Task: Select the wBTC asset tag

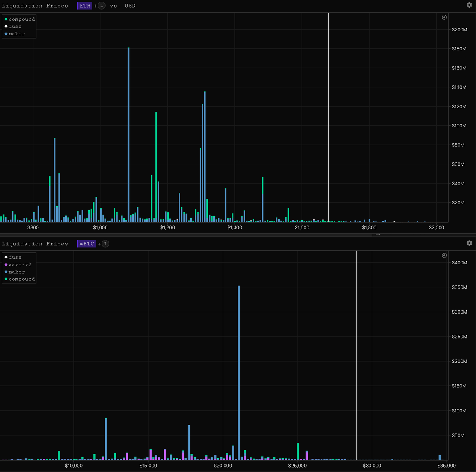Action: pyautogui.click(x=86, y=244)
